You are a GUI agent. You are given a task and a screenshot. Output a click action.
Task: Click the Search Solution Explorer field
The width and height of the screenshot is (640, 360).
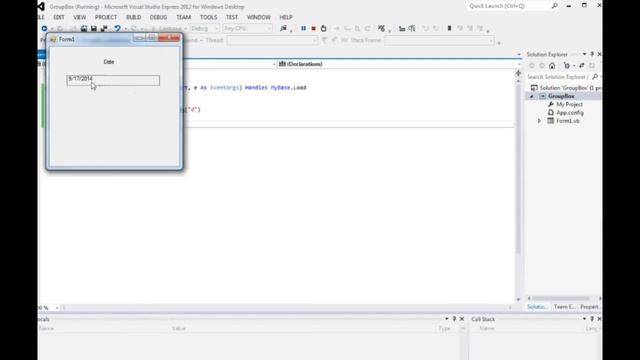pos(558,77)
